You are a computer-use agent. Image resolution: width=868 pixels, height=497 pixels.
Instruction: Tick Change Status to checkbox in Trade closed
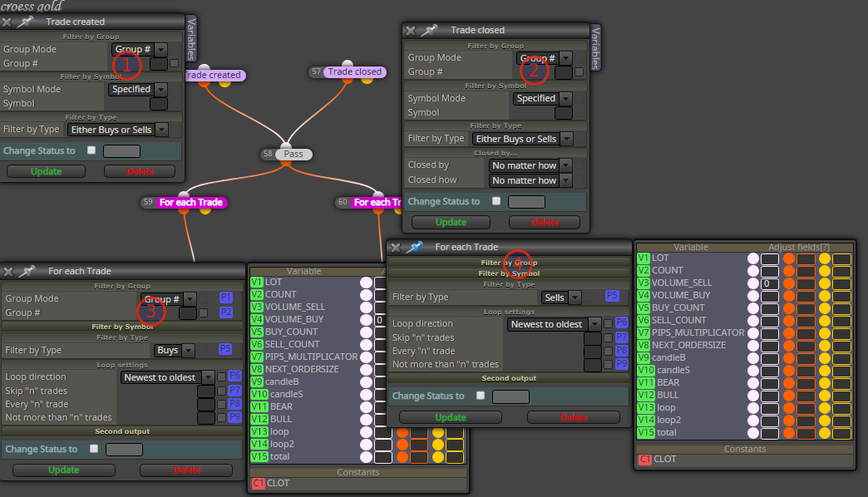(496, 201)
